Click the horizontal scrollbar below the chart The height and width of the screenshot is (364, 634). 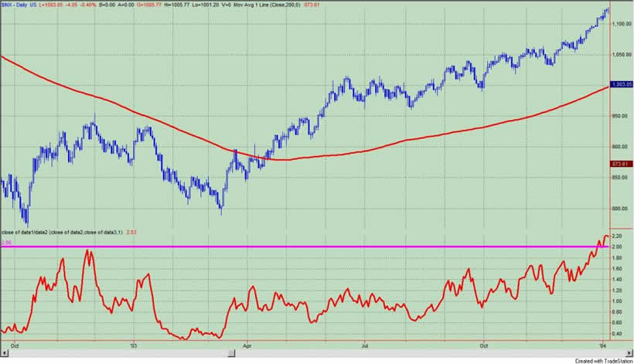click(309, 353)
